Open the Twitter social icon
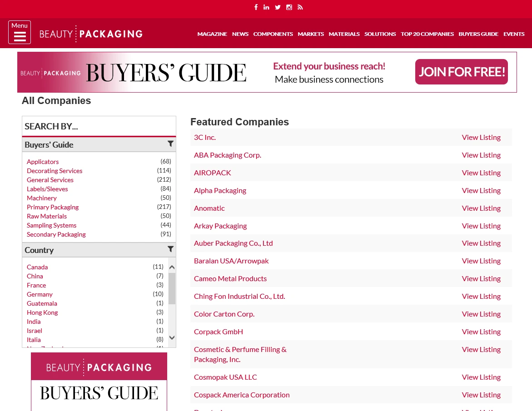Viewport: 532px width, 411px height. (x=278, y=7)
